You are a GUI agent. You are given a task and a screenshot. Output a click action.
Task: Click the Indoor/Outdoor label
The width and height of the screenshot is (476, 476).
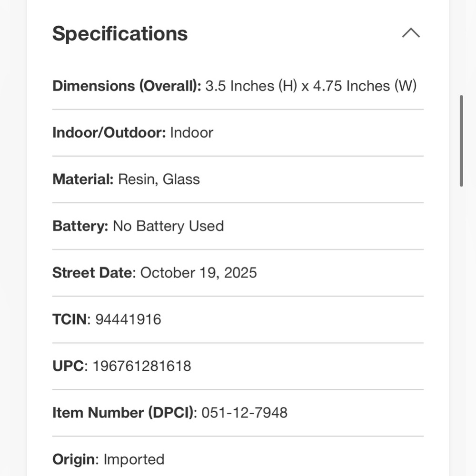coord(109,132)
